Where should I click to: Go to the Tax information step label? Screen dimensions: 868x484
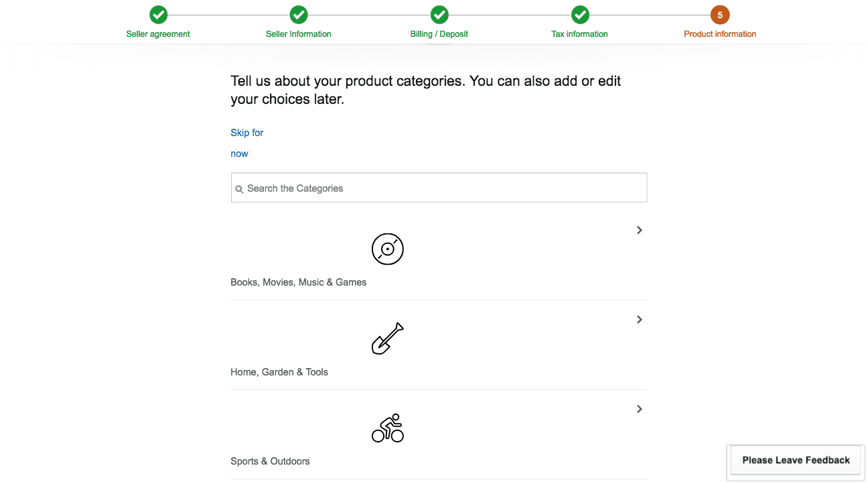coord(579,34)
